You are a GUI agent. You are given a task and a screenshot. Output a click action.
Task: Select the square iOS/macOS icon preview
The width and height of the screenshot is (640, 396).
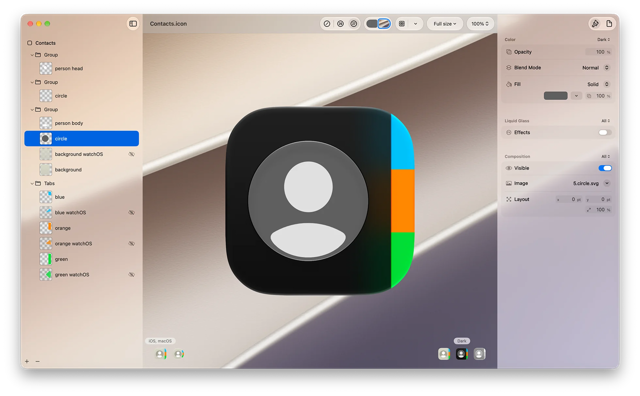click(x=161, y=354)
